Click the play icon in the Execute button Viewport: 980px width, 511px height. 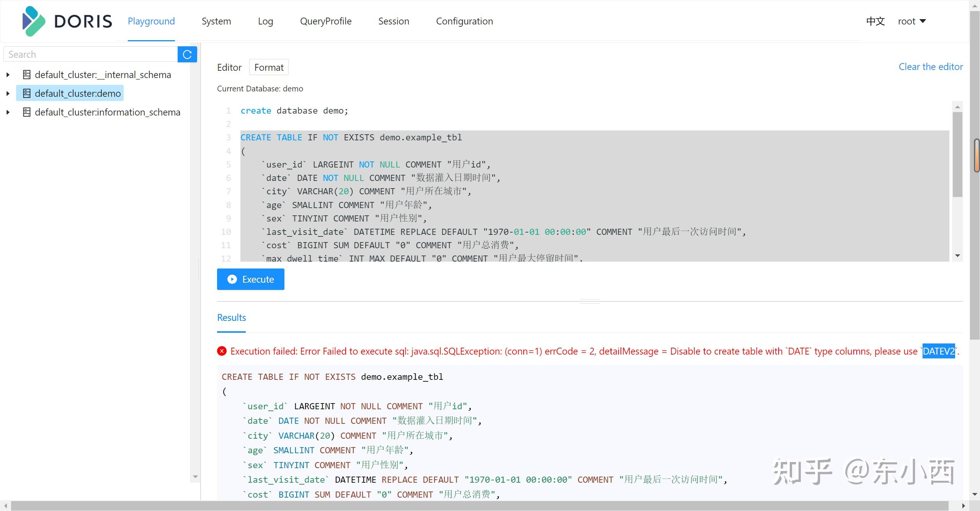[x=232, y=279]
